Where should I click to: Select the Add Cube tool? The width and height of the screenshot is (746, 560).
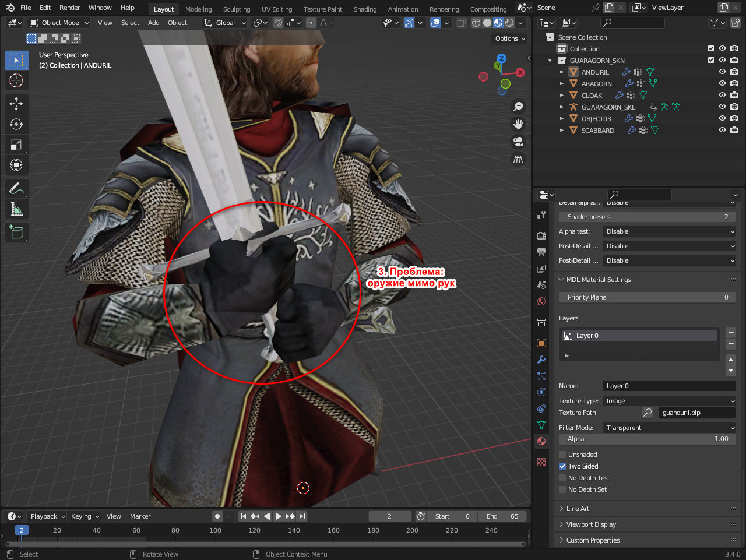(16, 232)
